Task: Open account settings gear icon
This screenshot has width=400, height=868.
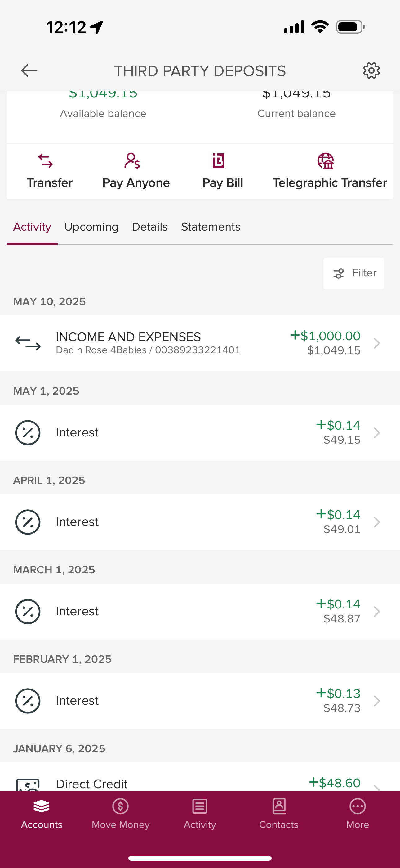Action: [371, 71]
